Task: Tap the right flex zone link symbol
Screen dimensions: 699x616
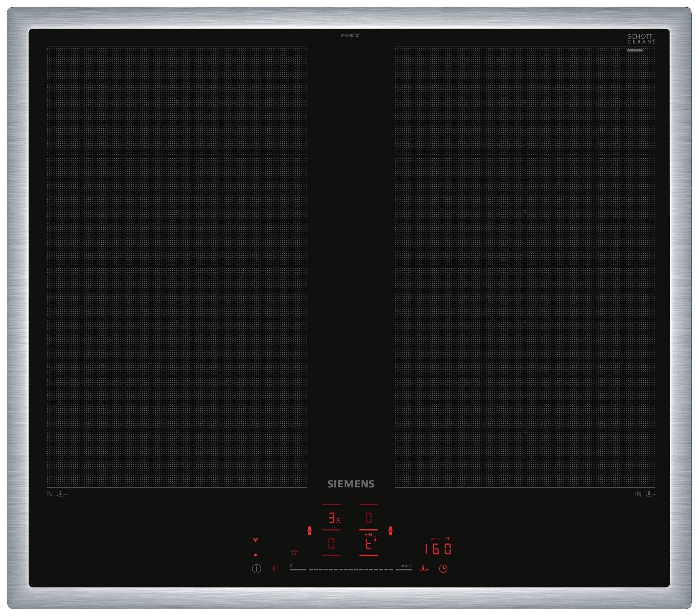Action: pos(390,530)
